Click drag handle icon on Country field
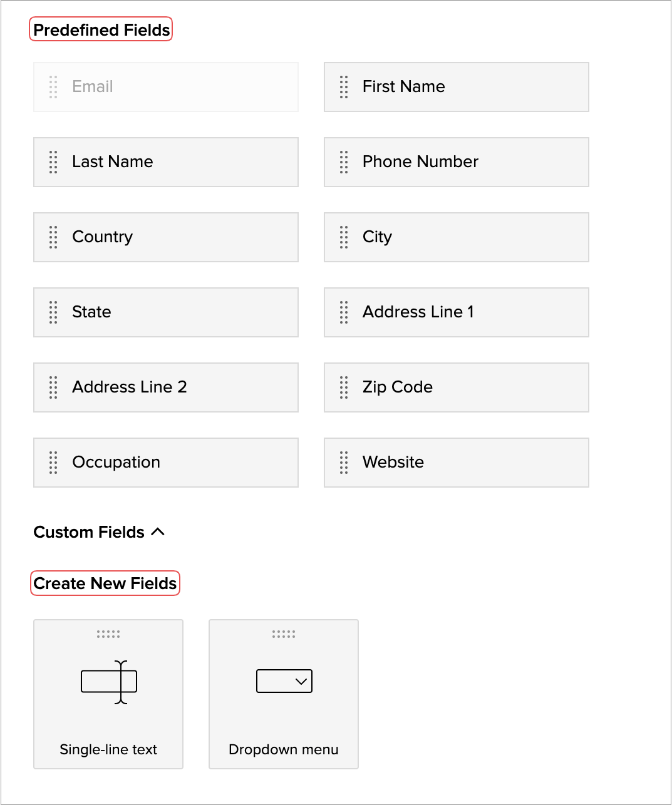The image size is (672, 805). coord(53,237)
